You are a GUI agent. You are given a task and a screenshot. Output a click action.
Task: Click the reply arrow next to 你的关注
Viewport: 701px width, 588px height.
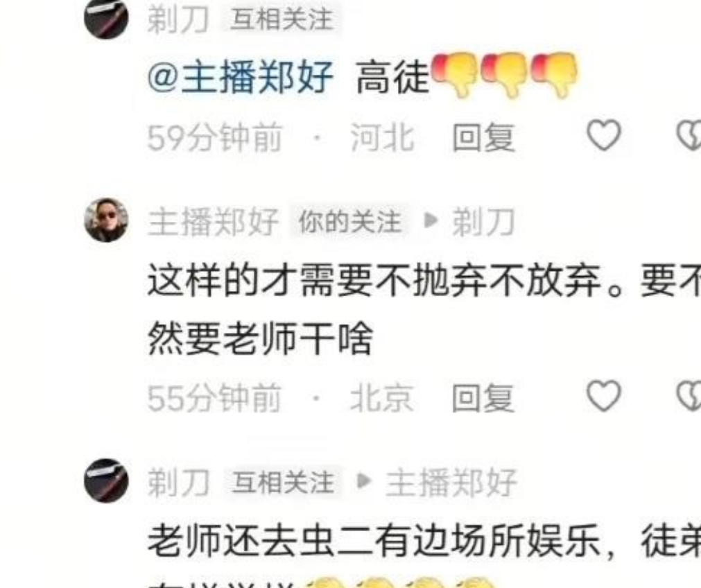pos(431,220)
